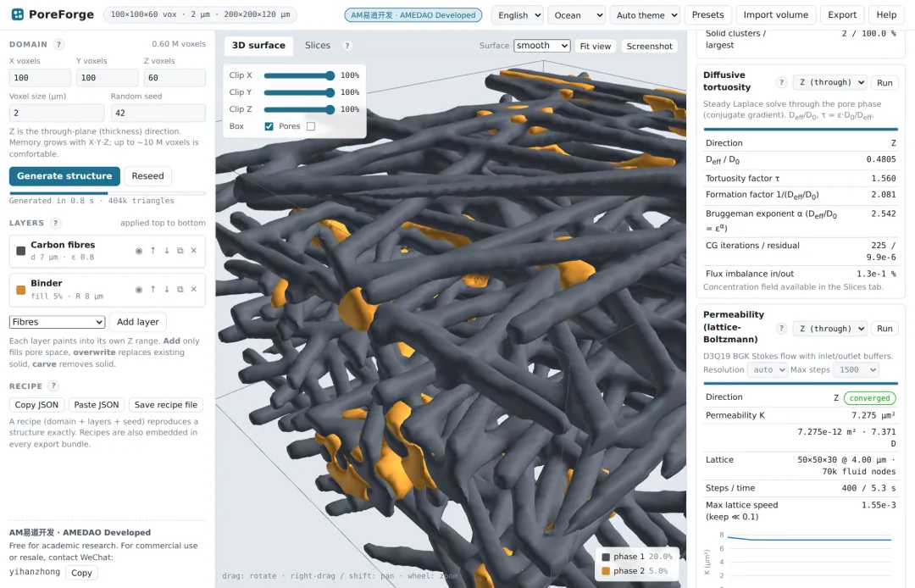Image resolution: width=915 pixels, height=588 pixels.
Task: Open help for the Domain section
Action: (58, 44)
